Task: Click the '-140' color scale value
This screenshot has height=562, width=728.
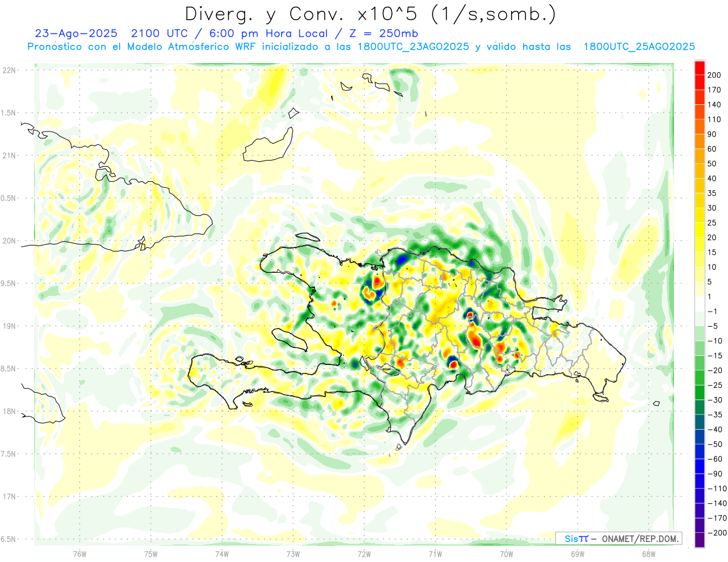Action: [x=716, y=504]
